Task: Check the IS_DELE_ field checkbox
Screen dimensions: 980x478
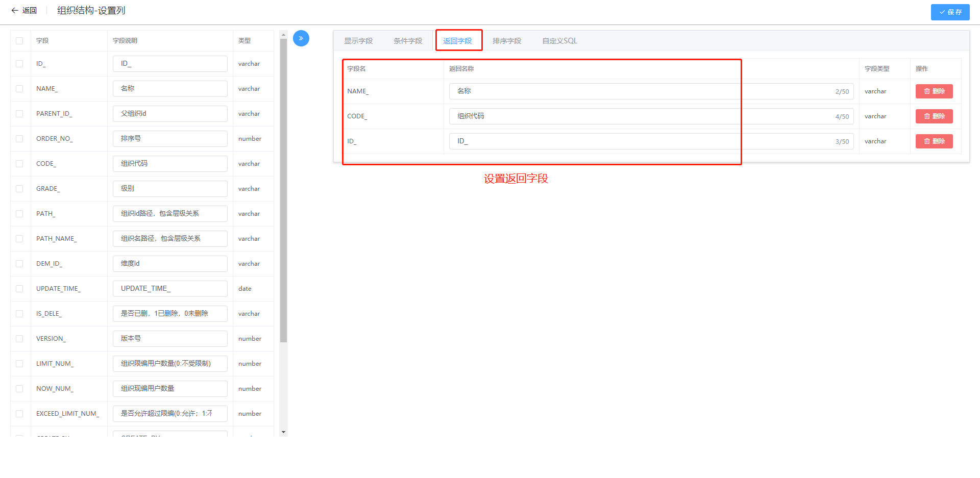Action: [19, 314]
